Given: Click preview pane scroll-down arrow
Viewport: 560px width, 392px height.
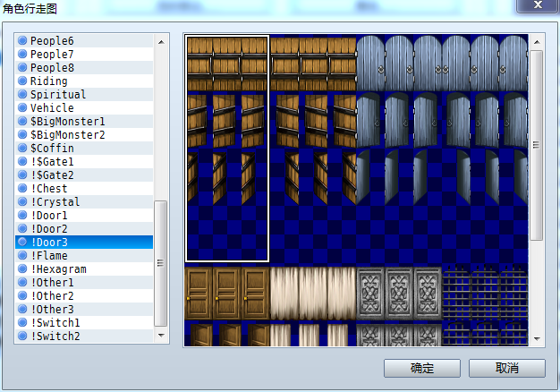Looking at the screenshot, I should pyautogui.click(x=537, y=338).
